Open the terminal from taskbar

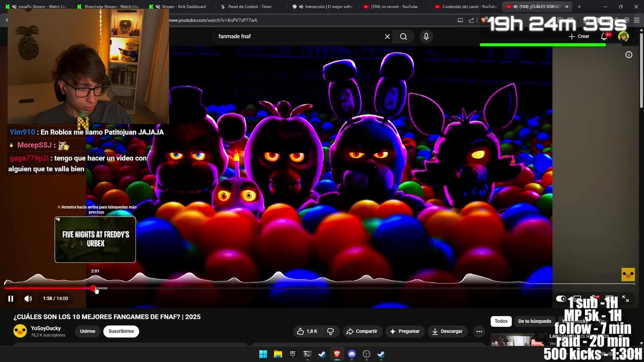click(307, 354)
